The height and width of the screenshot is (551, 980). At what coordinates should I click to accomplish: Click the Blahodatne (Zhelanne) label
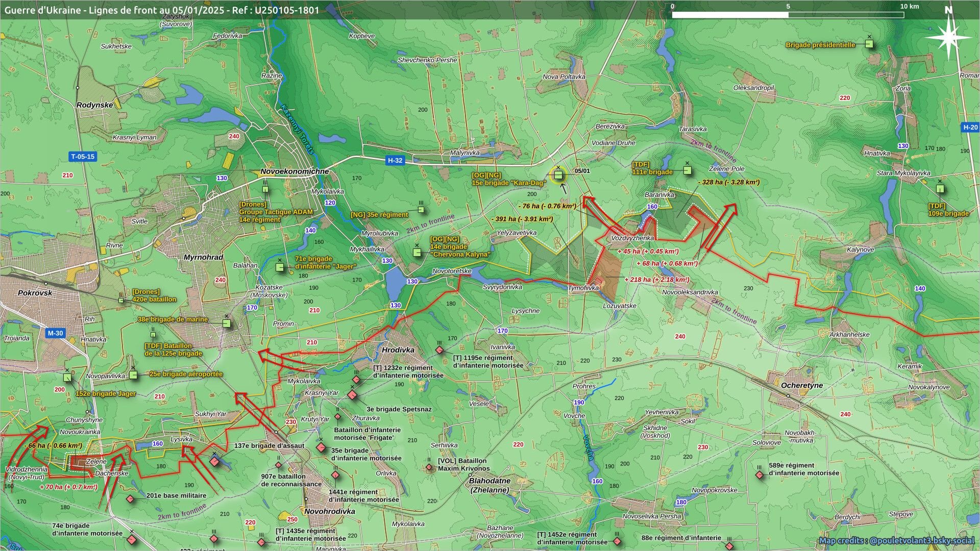(x=489, y=485)
